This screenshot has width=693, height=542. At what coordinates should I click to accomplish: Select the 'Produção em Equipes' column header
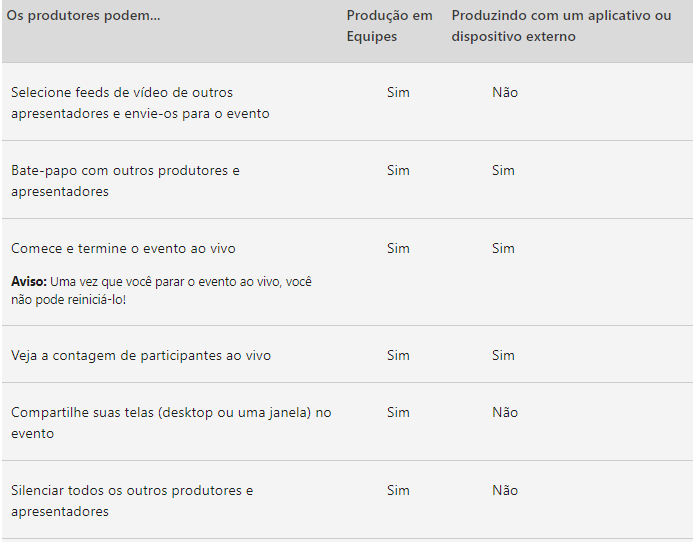tap(389, 26)
